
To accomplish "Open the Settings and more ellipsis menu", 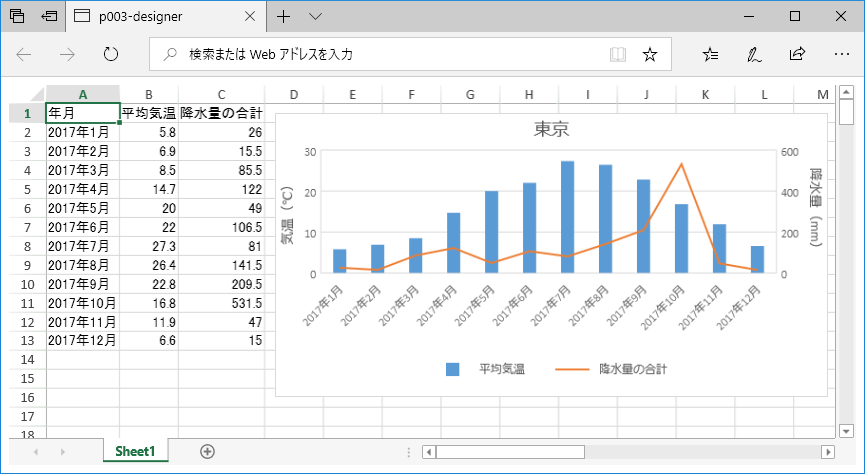I will (x=841, y=54).
